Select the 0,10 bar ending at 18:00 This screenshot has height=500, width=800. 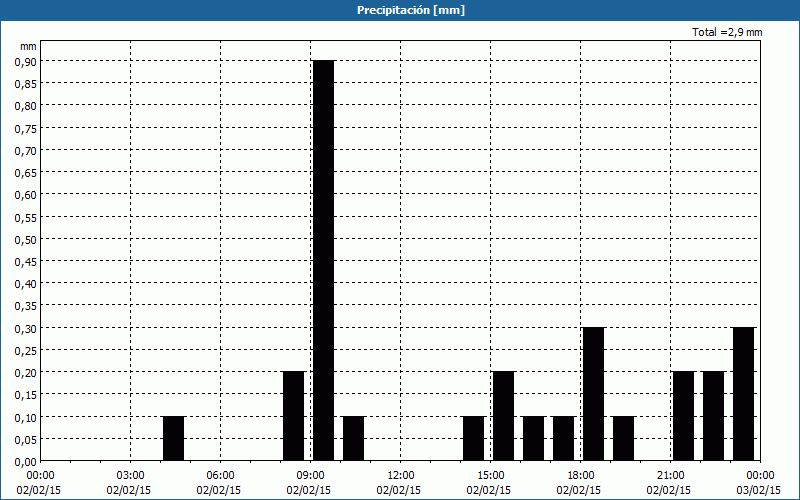tap(564, 438)
